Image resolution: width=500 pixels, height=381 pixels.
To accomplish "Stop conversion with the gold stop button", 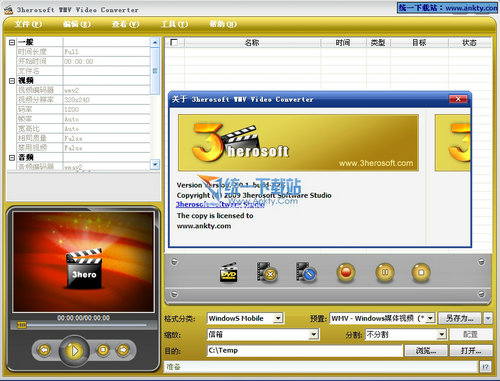I will click(x=421, y=272).
